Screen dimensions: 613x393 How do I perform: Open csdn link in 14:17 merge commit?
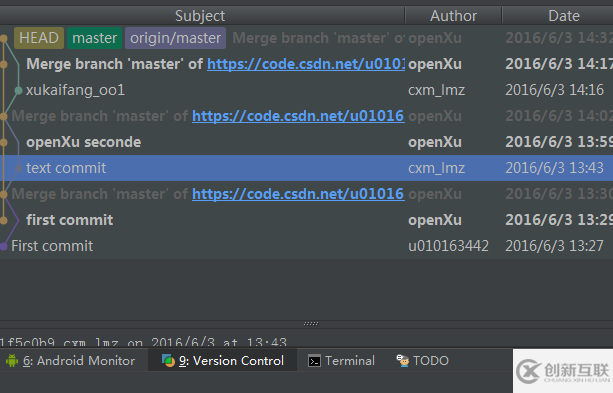tap(306, 64)
